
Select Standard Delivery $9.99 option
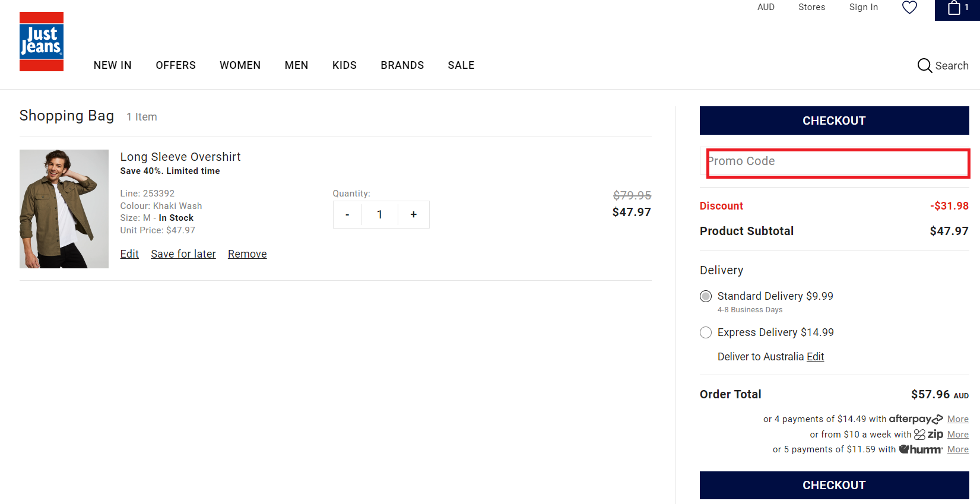pos(706,296)
